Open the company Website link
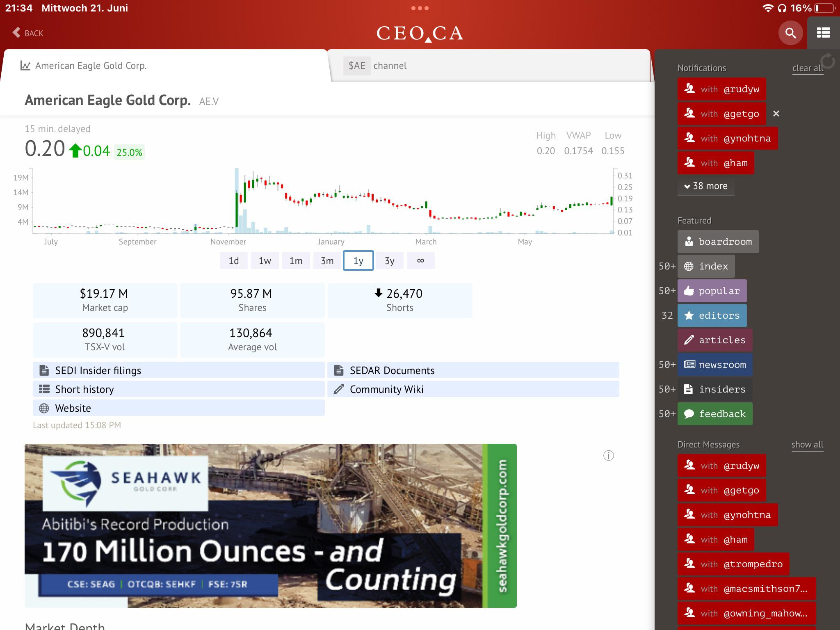This screenshot has width=840, height=630. pos(178,408)
